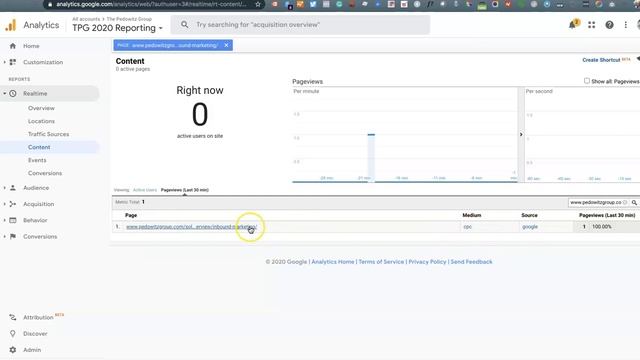Click the Acquisition arrows icon
Screen dimensions: 640x360
13,204
